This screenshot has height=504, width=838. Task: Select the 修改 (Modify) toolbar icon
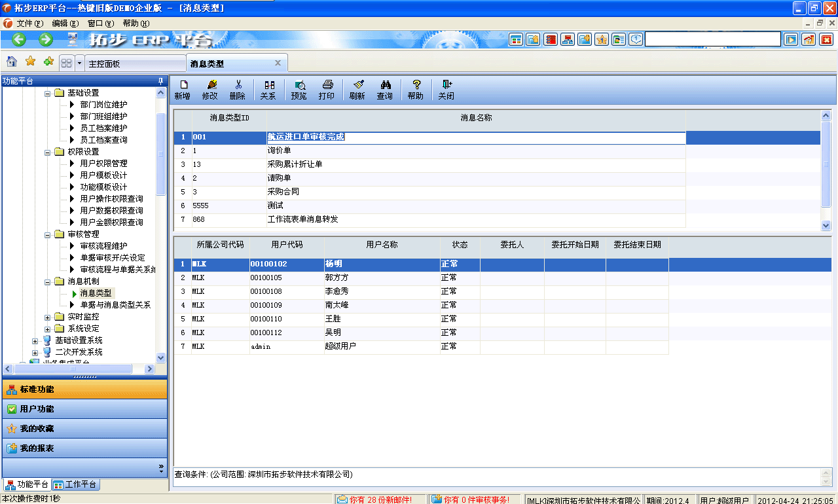pyautogui.click(x=209, y=90)
